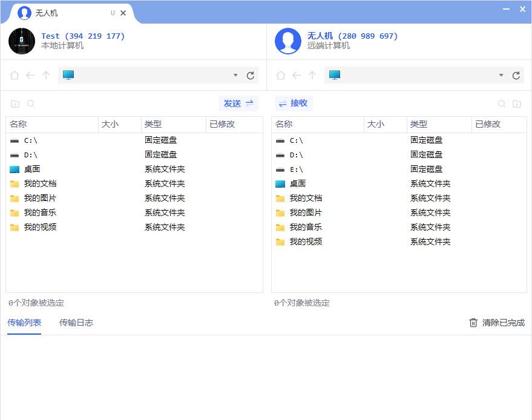
Task: Switch to 传输日志 tab
Action: (x=76, y=323)
